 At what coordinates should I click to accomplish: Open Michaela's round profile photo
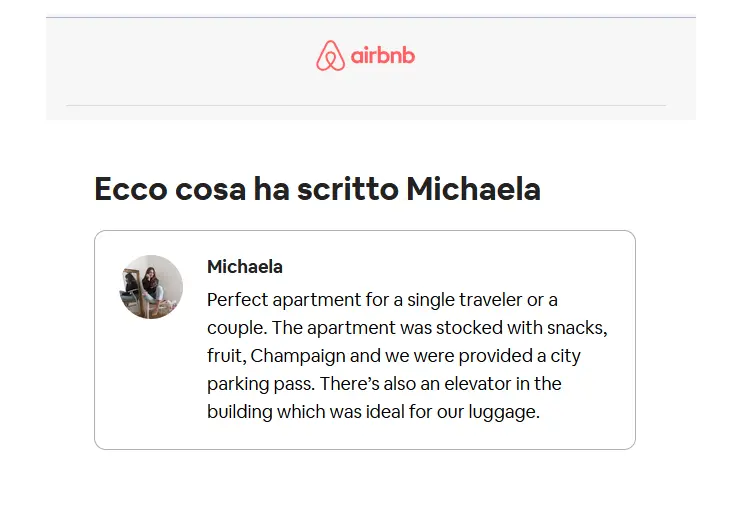click(151, 287)
